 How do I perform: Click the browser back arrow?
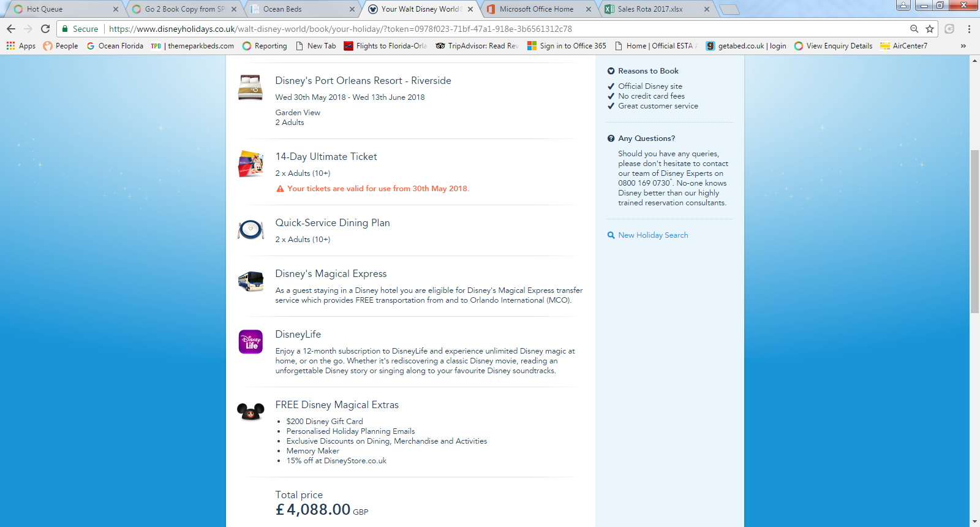(11, 29)
